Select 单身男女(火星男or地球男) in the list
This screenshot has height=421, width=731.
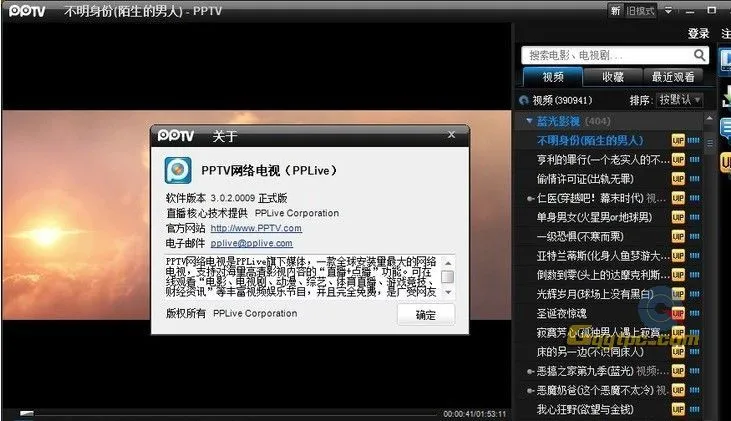(594, 217)
